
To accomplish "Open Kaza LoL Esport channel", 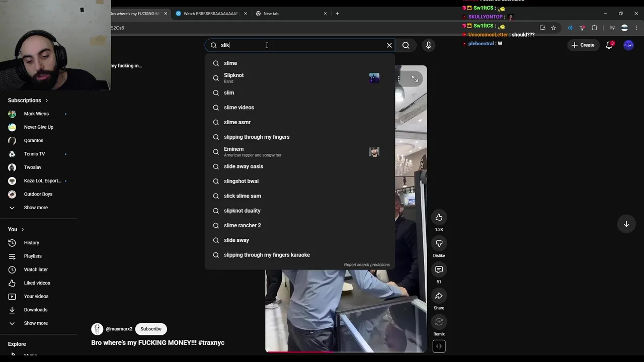I will pos(38,180).
